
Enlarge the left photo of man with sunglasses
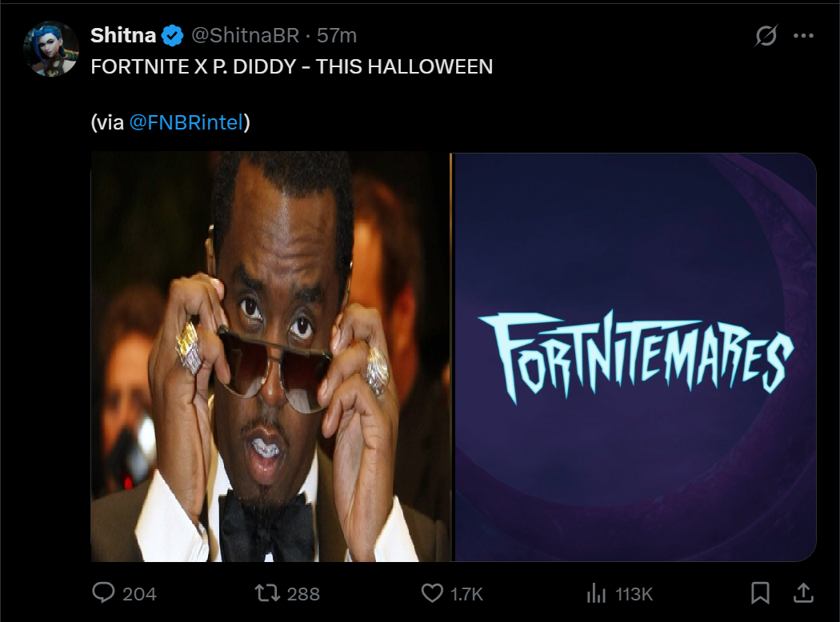click(270, 357)
